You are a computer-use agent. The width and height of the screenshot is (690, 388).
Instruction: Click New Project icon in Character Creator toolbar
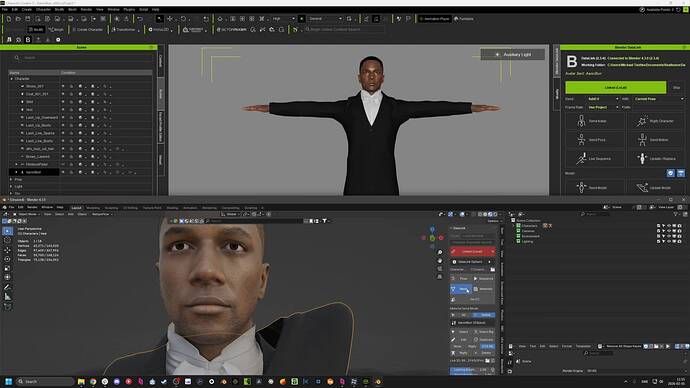(9, 19)
